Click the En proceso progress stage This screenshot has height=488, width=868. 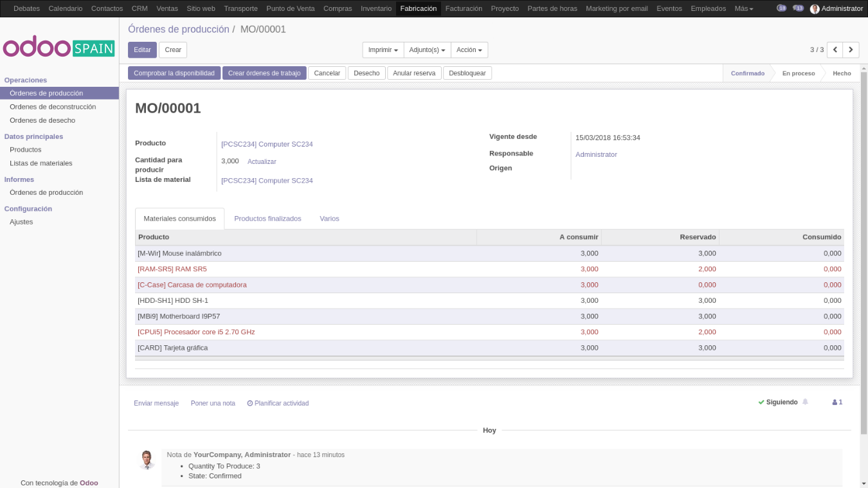click(798, 73)
